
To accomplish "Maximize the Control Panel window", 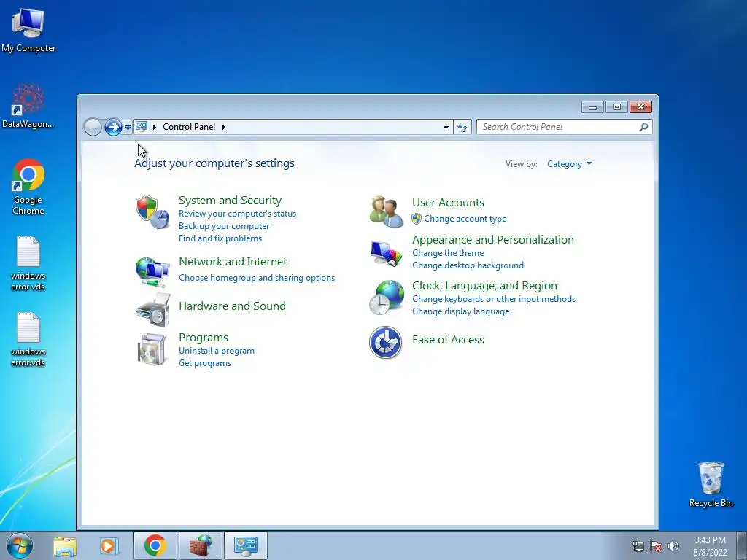I will point(616,107).
